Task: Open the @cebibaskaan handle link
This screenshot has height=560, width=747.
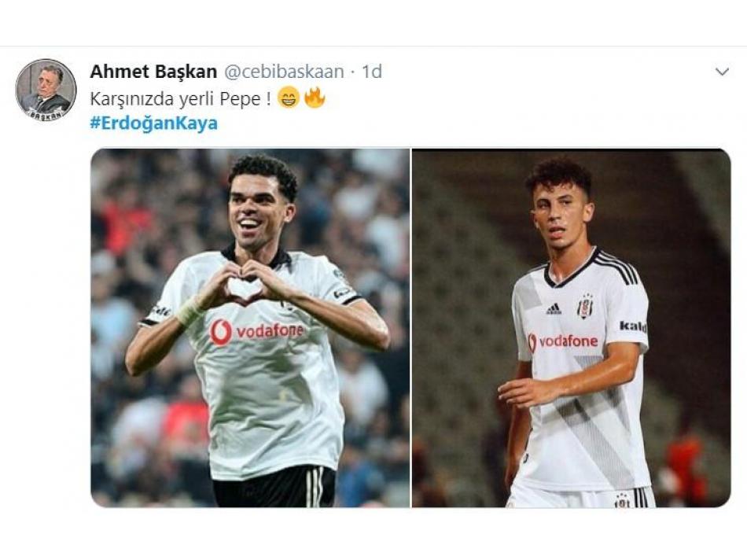Action: (283, 72)
